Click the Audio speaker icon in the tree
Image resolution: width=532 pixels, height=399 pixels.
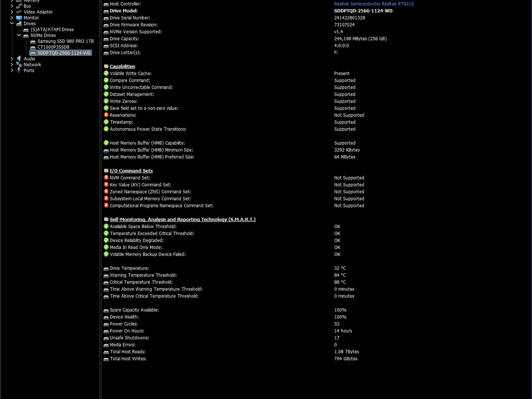pos(19,59)
